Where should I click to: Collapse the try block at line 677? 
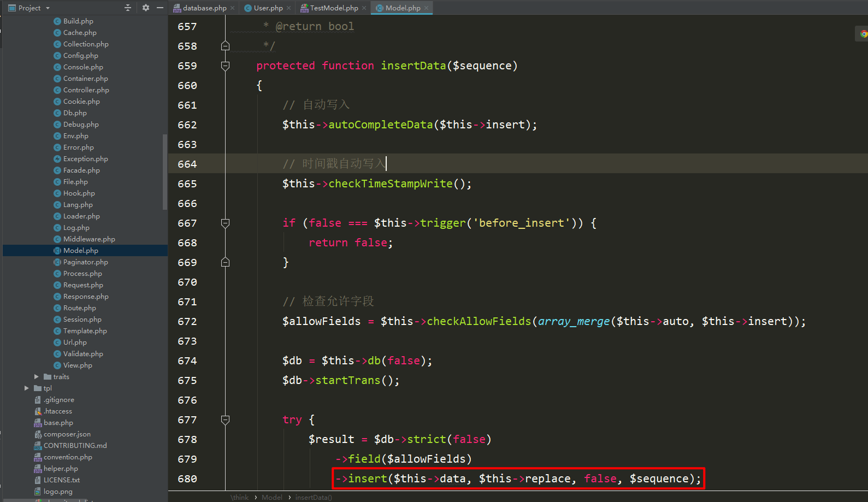(x=225, y=420)
